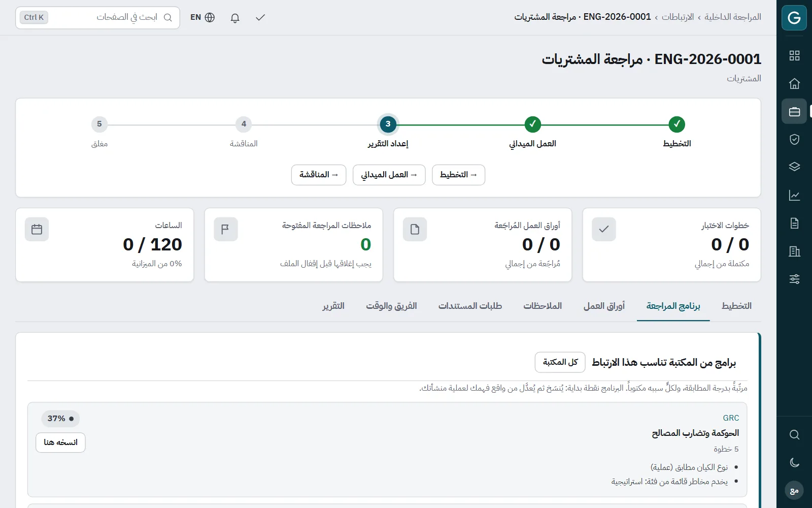The width and height of the screenshot is (812, 508).
Task: Click انسخه هنا for الحوكمة وتضارب المصالح
Action: tap(60, 442)
